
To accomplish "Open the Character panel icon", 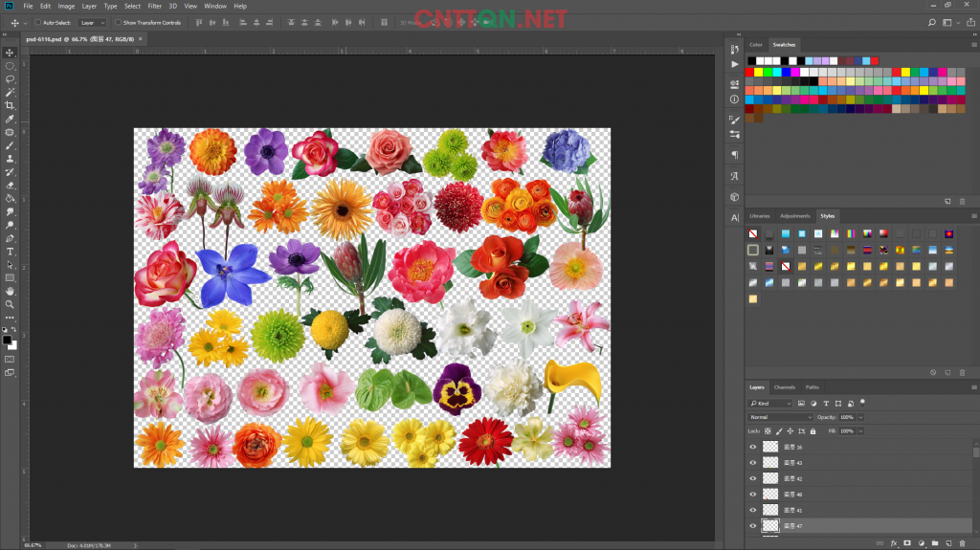I will [734, 217].
